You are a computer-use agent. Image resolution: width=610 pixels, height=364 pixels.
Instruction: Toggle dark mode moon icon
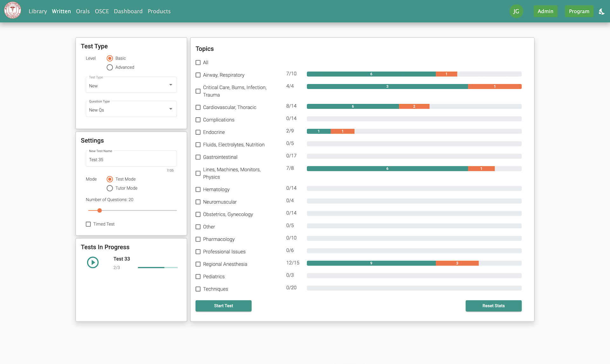(x=601, y=11)
